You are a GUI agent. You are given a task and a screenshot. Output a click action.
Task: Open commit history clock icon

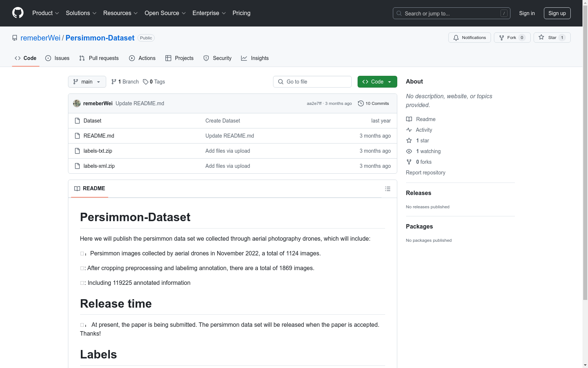tap(361, 103)
